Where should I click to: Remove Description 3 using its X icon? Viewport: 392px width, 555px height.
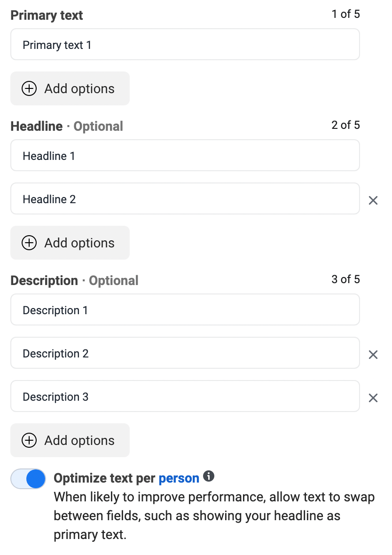coord(373,398)
